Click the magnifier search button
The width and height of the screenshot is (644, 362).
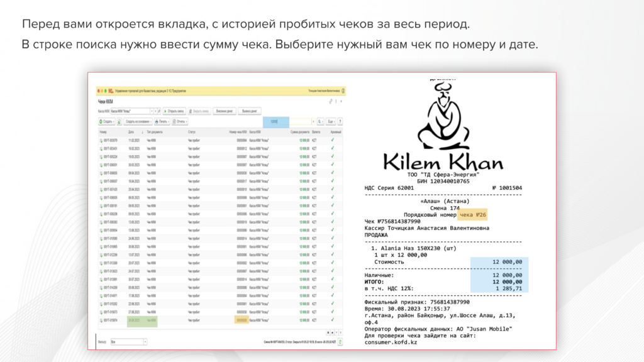tap(320, 121)
